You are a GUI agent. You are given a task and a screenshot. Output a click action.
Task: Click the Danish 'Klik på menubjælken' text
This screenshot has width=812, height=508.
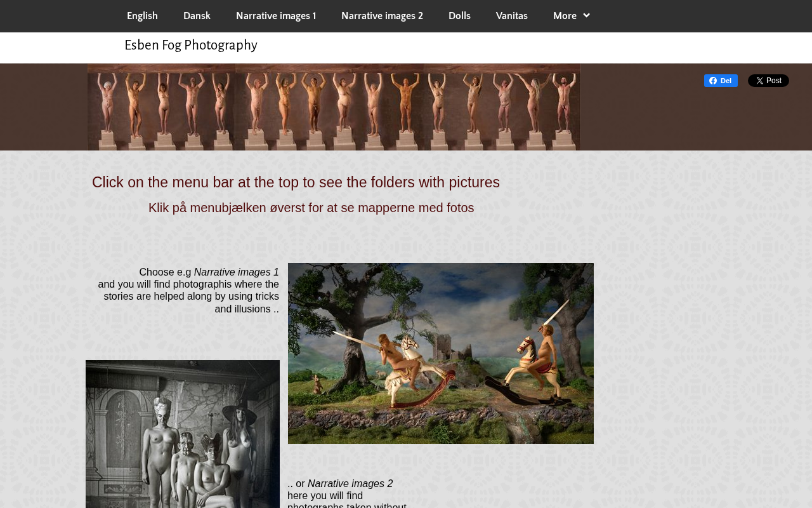coord(311,208)
